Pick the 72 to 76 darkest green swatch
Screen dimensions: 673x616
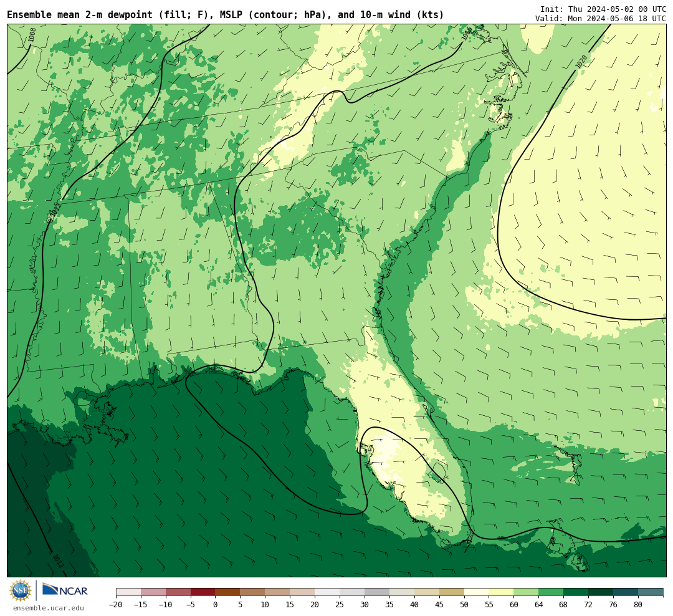point(601,592)
